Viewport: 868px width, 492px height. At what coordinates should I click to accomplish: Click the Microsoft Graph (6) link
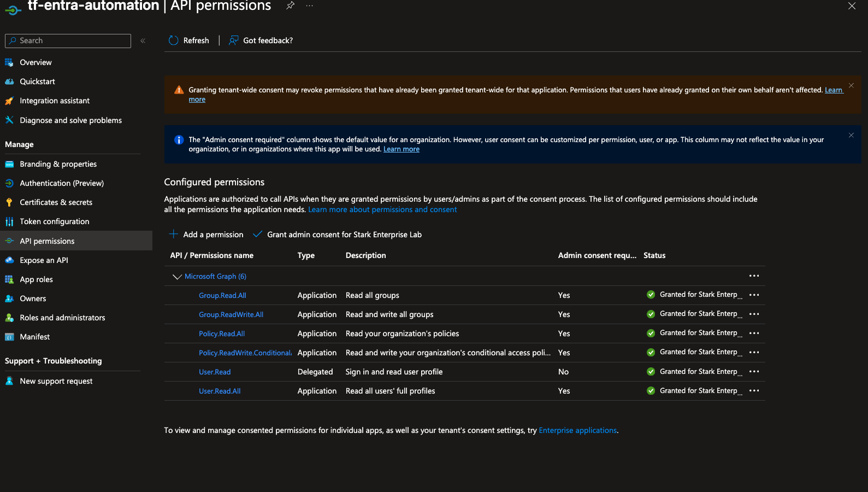(215, 276)
